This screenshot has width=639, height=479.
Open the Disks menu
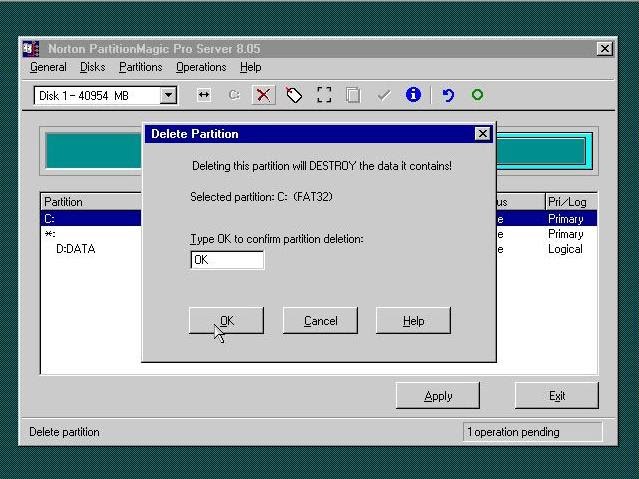(x=93, y=67)
